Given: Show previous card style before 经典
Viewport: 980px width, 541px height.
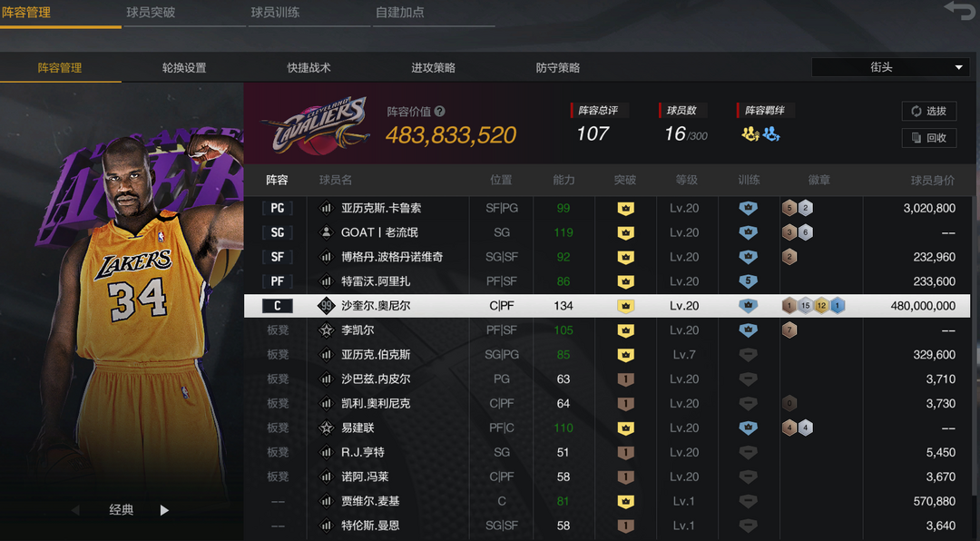Looking at the screenshot, I should click(75, 510).
